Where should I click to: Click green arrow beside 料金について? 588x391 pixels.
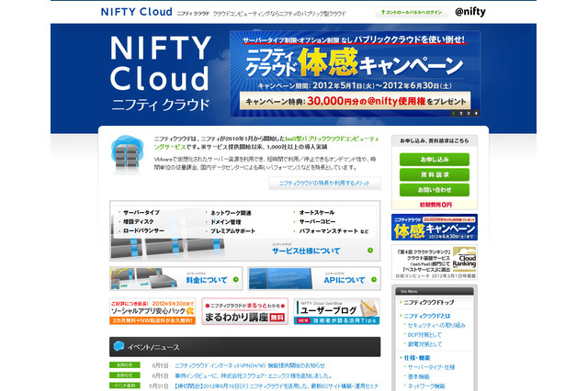pos(236,279)
